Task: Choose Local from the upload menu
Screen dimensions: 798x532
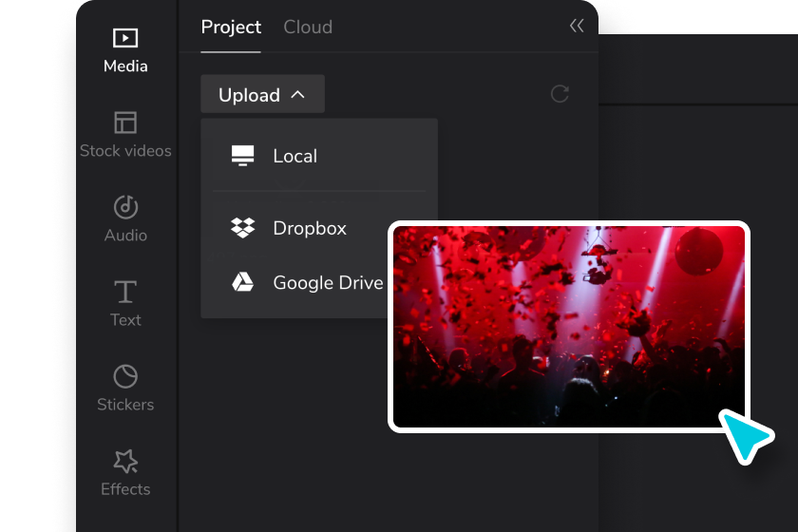Action: [x=294, y=156]
